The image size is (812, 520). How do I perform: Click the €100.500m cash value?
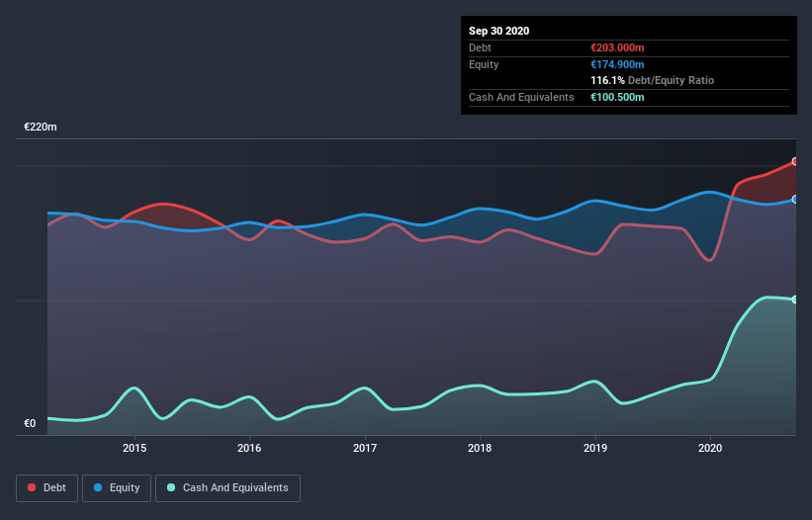click(617, 97)
